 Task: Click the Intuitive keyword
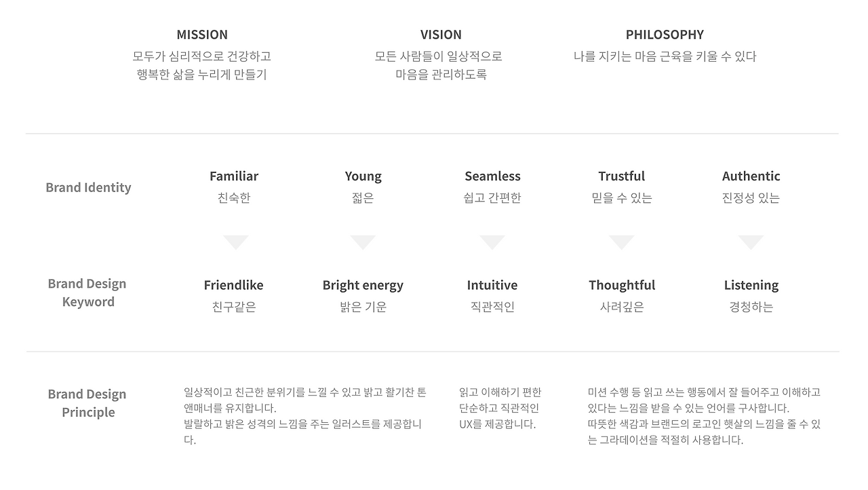(x=492, y=285)
